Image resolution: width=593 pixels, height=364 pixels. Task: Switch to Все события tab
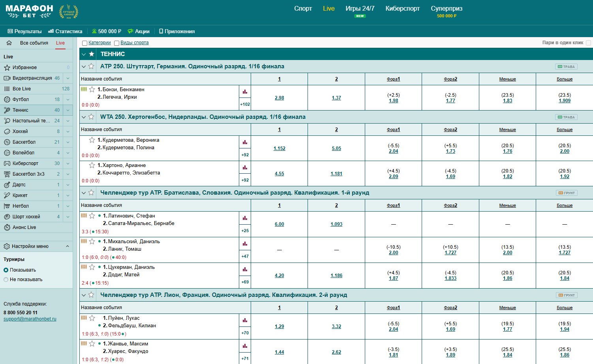pyautogui.click(x=34, y=43)
